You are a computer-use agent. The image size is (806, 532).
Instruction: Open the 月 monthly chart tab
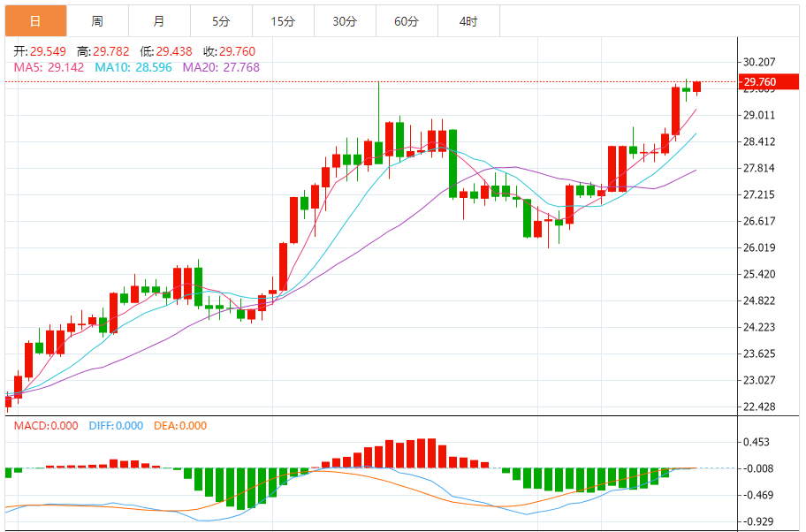159,21
